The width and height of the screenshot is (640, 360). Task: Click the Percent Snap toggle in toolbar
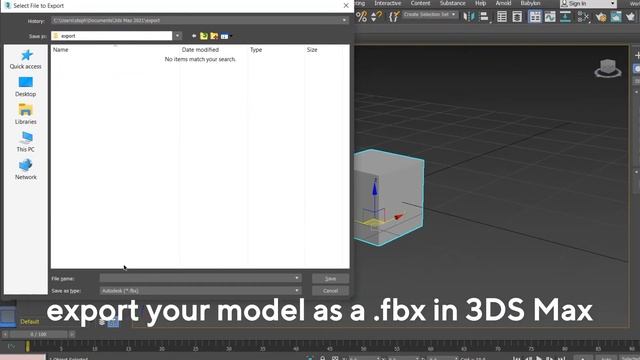[x=362, y=17]
